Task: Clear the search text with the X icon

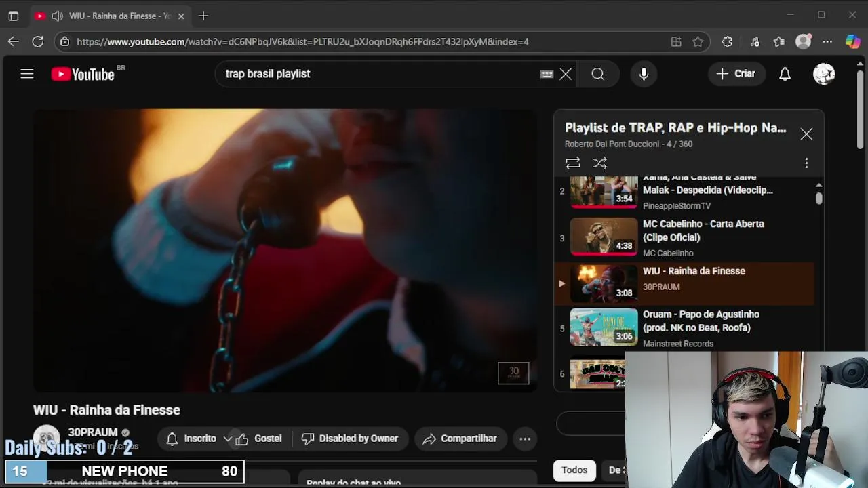Action: click(566, 74)
